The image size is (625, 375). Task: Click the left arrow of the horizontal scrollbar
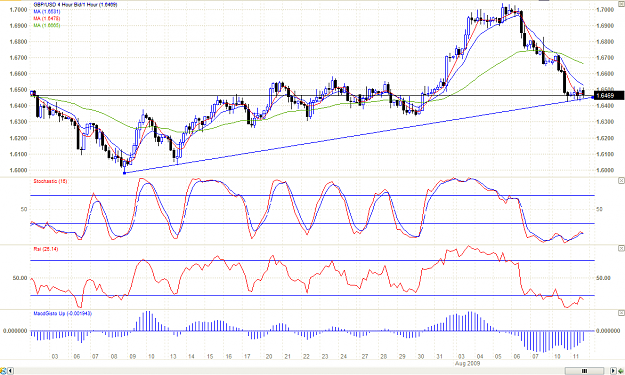tap(11, 371)
